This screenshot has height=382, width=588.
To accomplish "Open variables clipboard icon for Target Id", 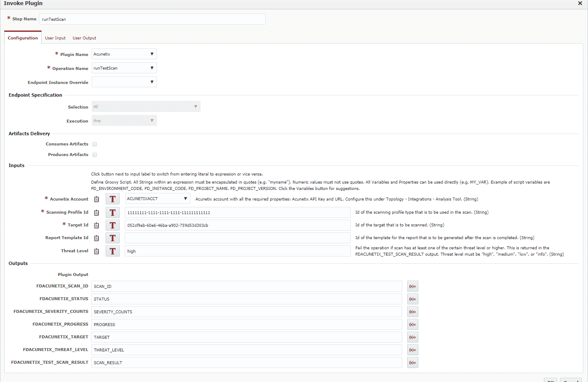I will pos(97,225).
